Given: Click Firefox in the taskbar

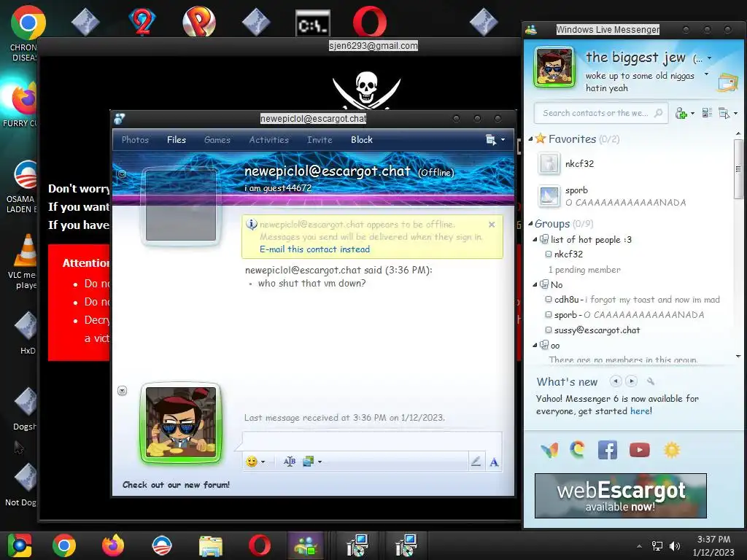Looking at the screenshot, I should coord(113,545).
